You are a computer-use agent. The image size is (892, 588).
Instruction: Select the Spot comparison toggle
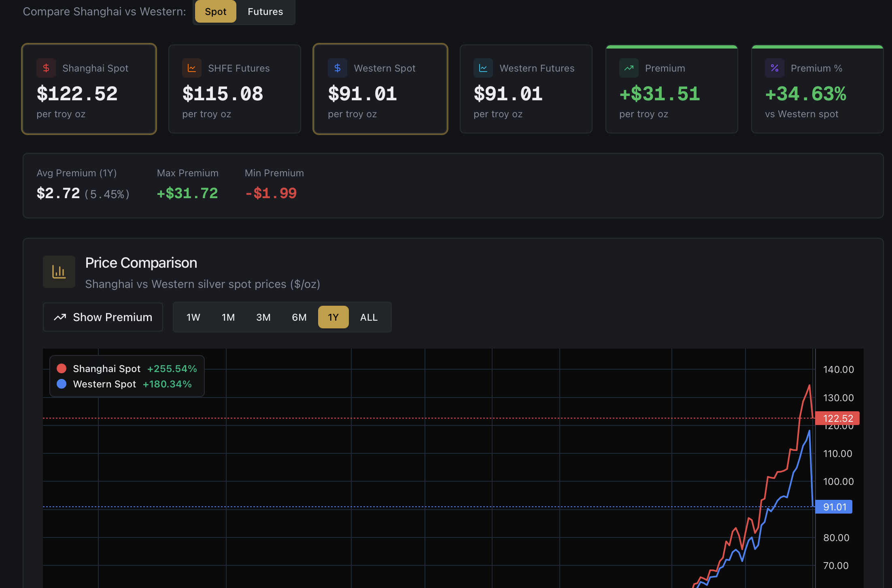215,12
